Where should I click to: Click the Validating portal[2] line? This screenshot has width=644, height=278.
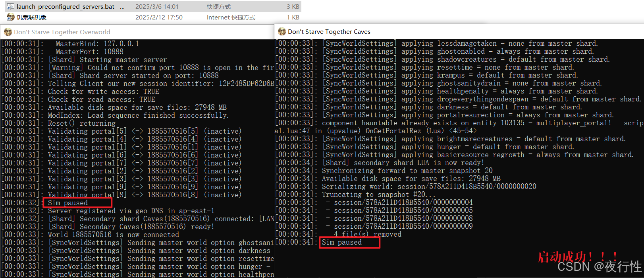[x=121, y=171]
